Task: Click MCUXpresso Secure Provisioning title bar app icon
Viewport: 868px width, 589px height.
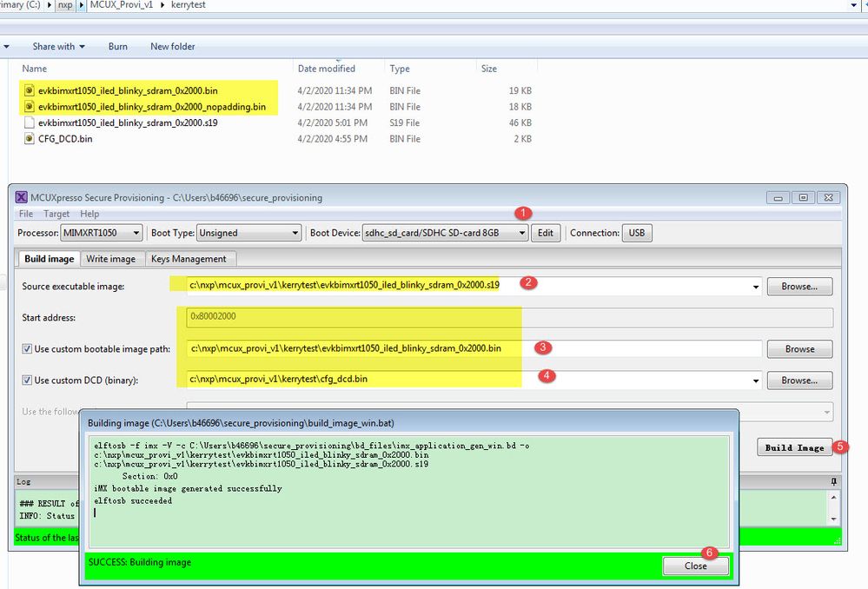Action: coord(21,197)
